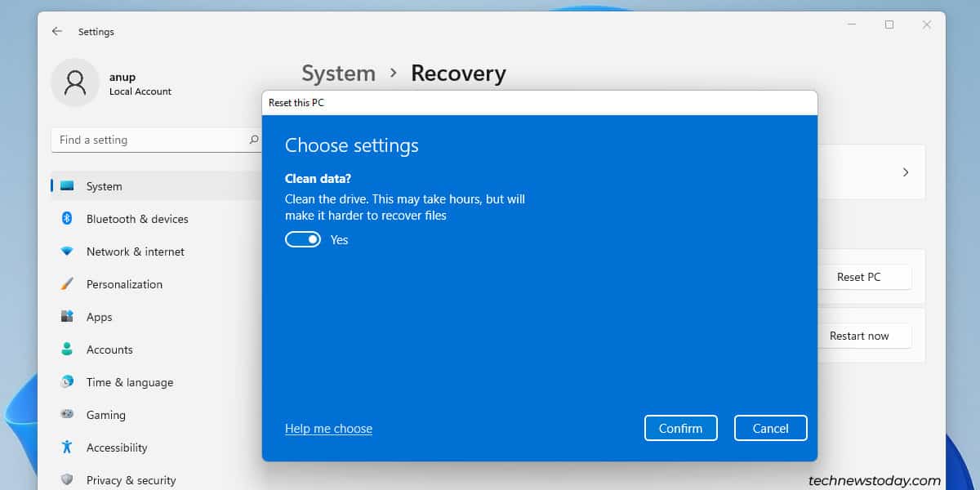Open the Help me choose link
This screenshot has height=490, width=980.
click(328, 428)
